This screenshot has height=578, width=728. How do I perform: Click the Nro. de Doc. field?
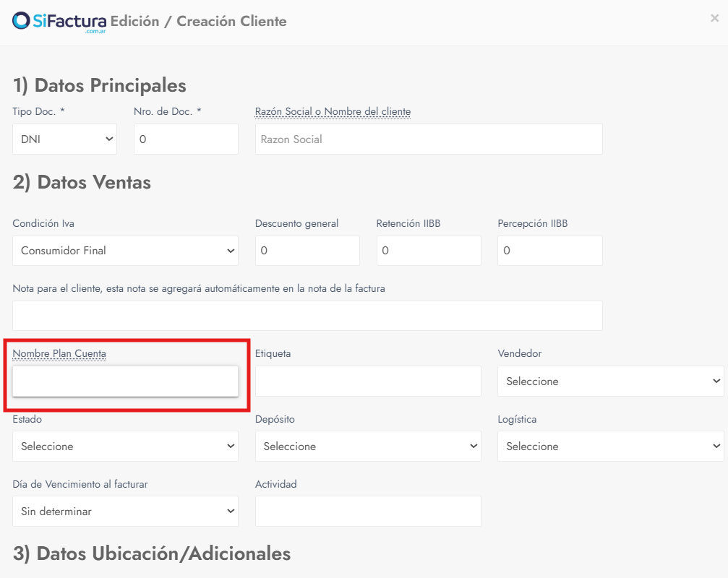pyautogui.click(x=186, y=139)
